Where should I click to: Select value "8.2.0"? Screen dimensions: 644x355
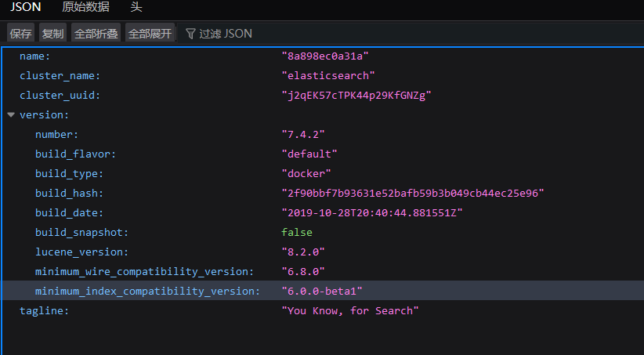pos(303,252)
